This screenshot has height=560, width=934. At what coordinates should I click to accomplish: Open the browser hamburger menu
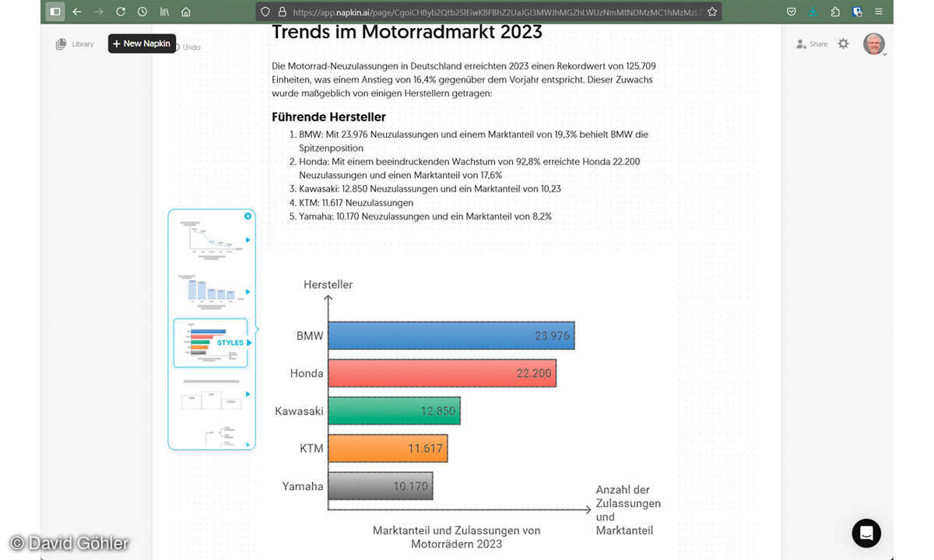[x=880, y=12]
